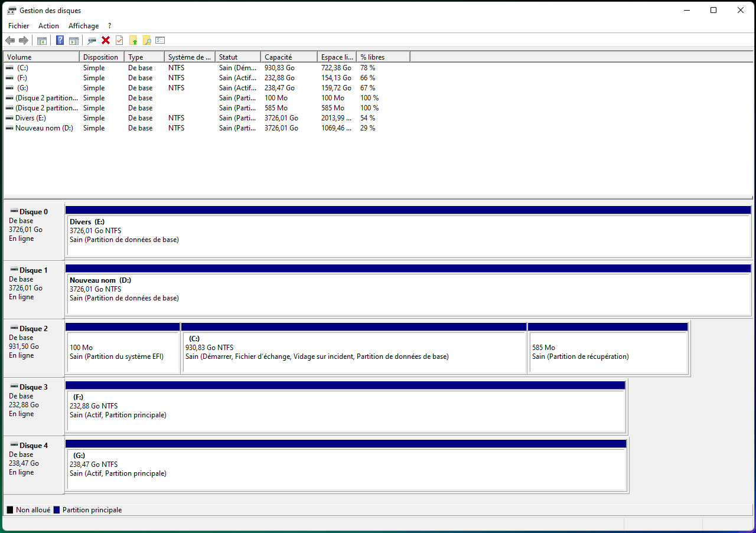Click the 54 % free cell
This screenshot has width=756, height=533.
click(368, 118)
